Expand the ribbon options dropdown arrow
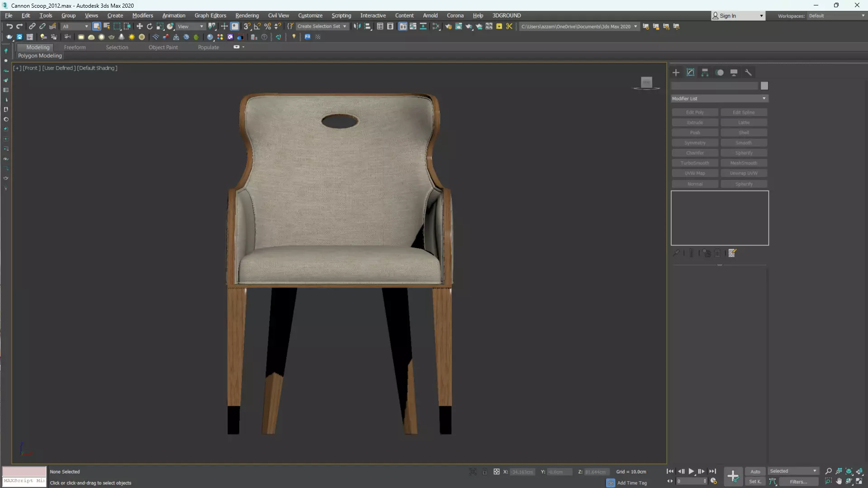The height and width of the screenshot is (488, 868). click(243, 47)
